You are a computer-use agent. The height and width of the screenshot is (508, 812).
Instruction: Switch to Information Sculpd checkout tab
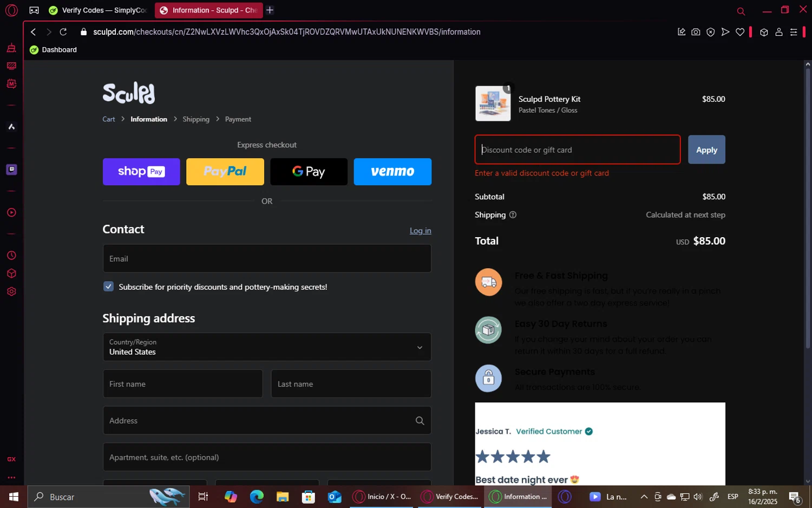point(208,10)
